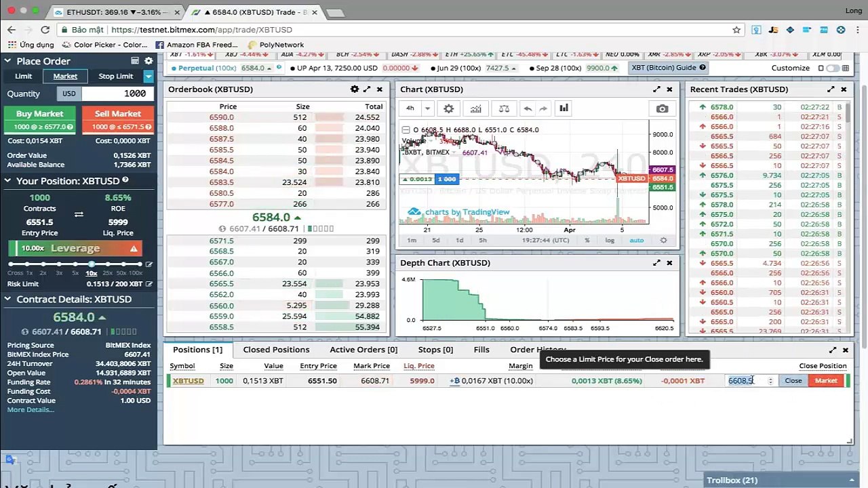
Task: Open chart interval 4h dropdown
Action: click(427, 108)
